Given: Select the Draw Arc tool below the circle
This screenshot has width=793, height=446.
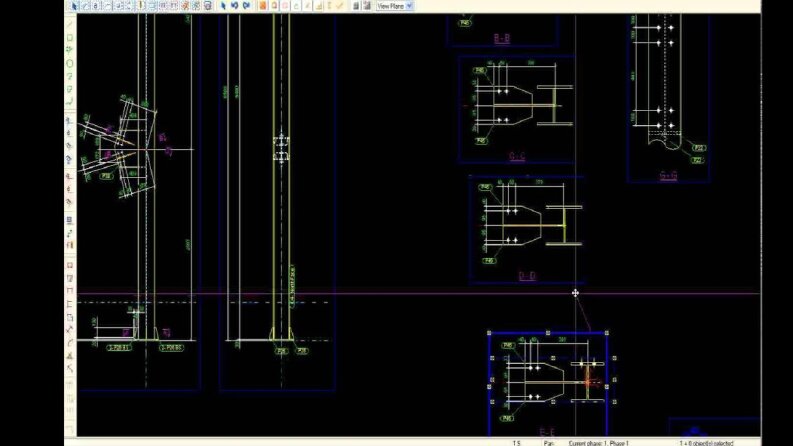Looking at the screenshot, I should [x=70, y=76].
